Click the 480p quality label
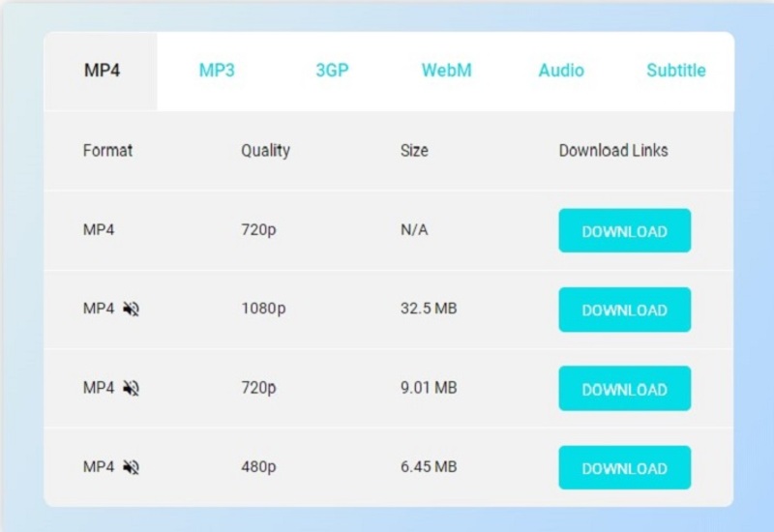The height and width of the screenshot is (532, 774). coord(258,467)
